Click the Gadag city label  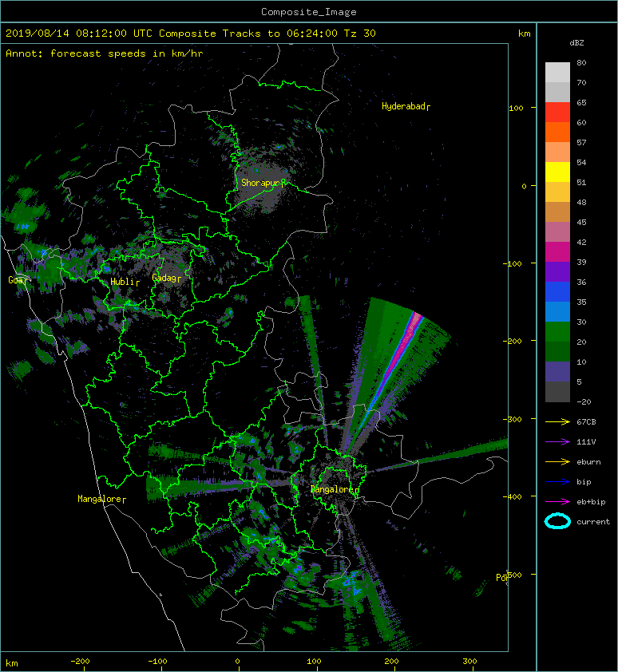coord(166,279)
